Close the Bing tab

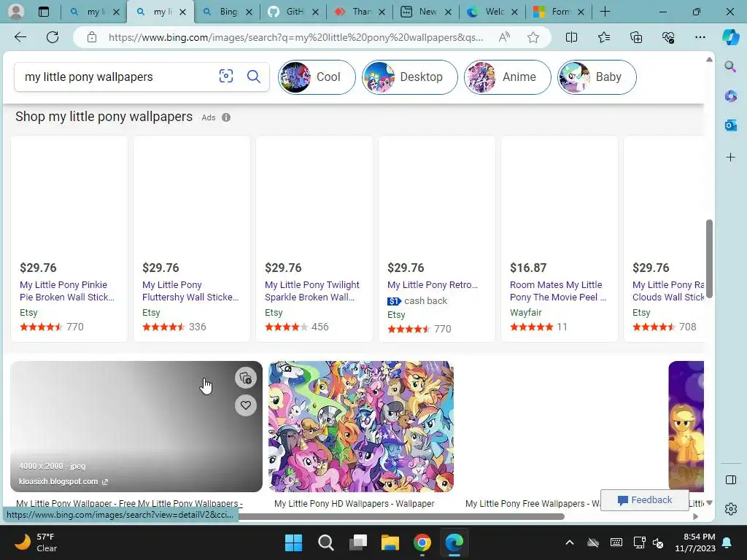[249, 12]
